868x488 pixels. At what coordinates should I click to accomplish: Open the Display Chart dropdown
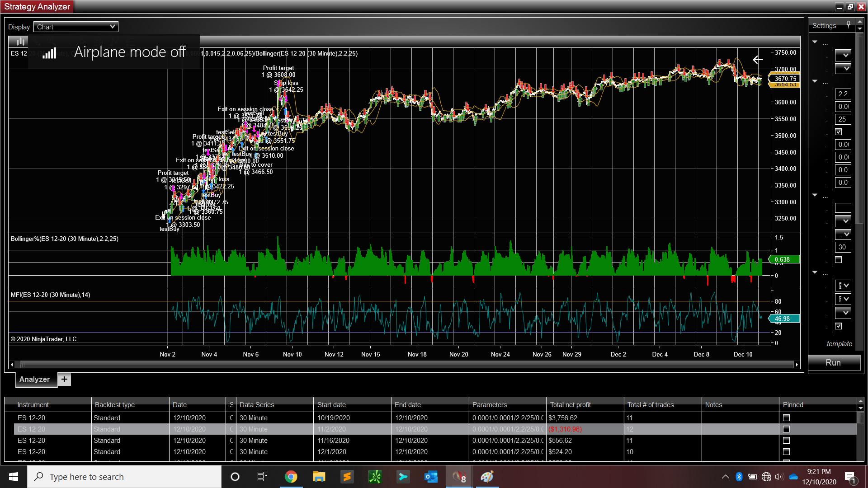pyautogui.click(x=75, y=27)
